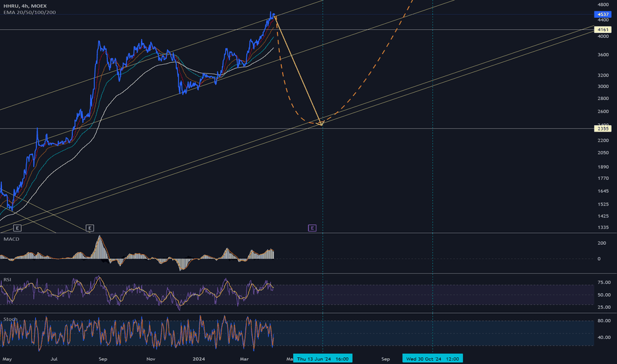This screenshot has width=617, height=364.
Task: Click the RSI scale value 75.00
Action: coord(604,283)
